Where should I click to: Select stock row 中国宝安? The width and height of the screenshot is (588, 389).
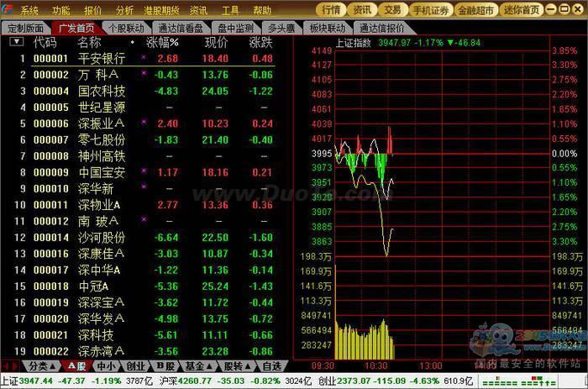146,172
